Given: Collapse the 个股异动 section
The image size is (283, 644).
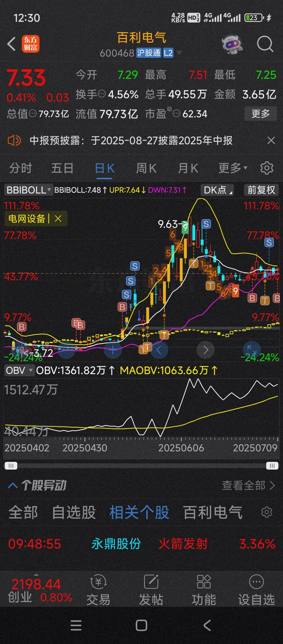Looking at the screenshot, I should point(13,486).
